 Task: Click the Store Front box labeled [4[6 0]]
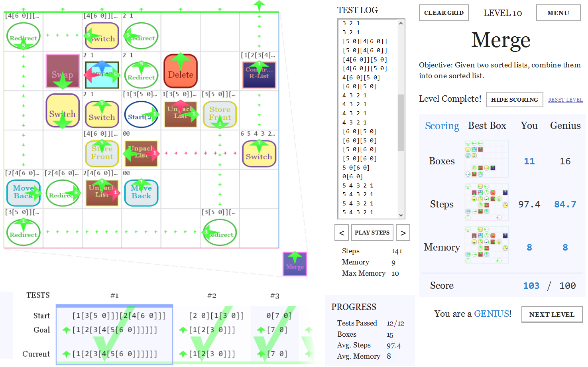click(x=102, y=154)
